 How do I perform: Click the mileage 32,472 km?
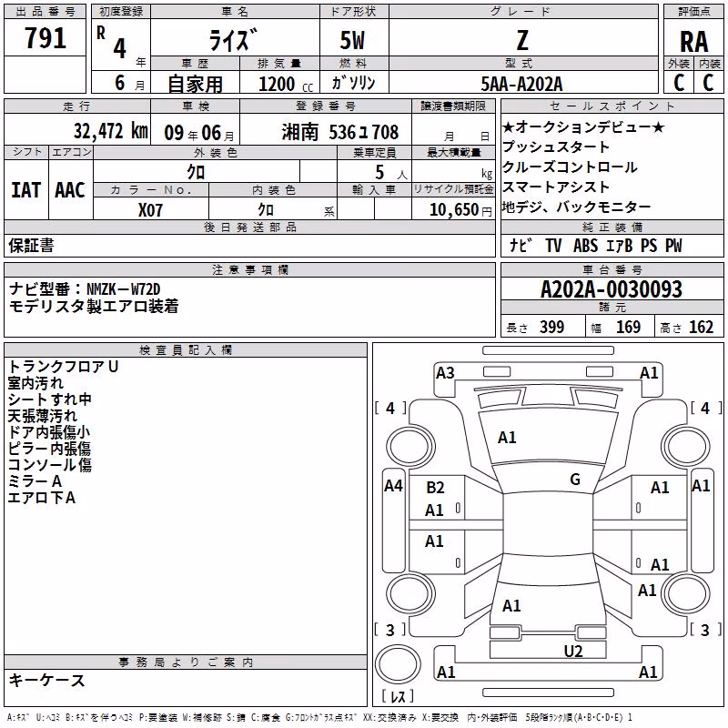[111, 131]
